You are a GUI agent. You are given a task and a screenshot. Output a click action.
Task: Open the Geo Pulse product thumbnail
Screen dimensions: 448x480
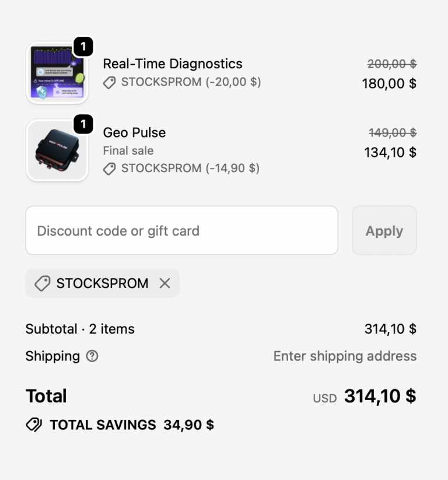[x=57, y=150]
